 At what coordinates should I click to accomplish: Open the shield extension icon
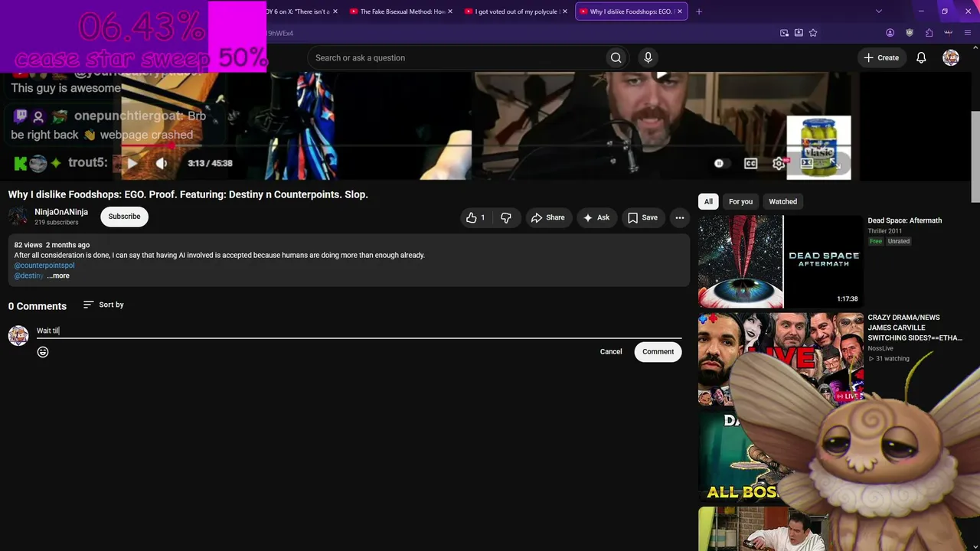click(910, 33)
